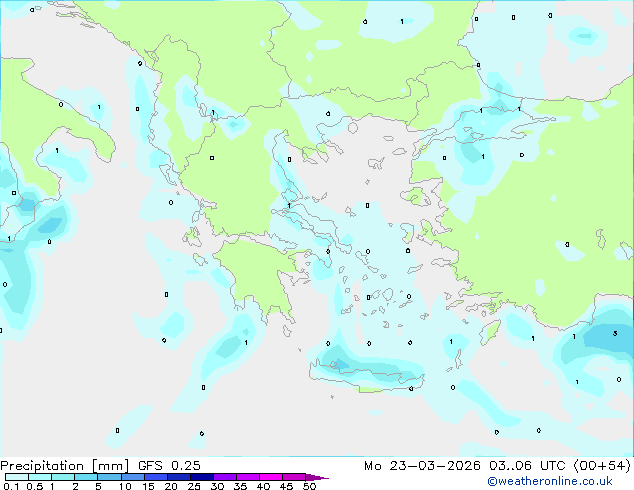Click the '30' legend scale label

point(217,486)
